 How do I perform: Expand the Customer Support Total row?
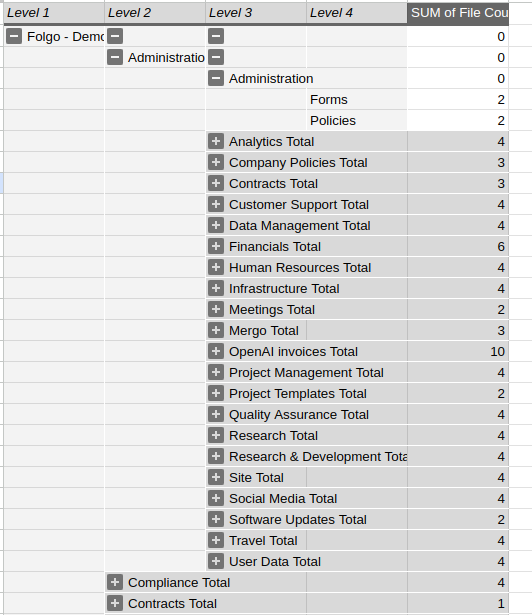[216, 204]
